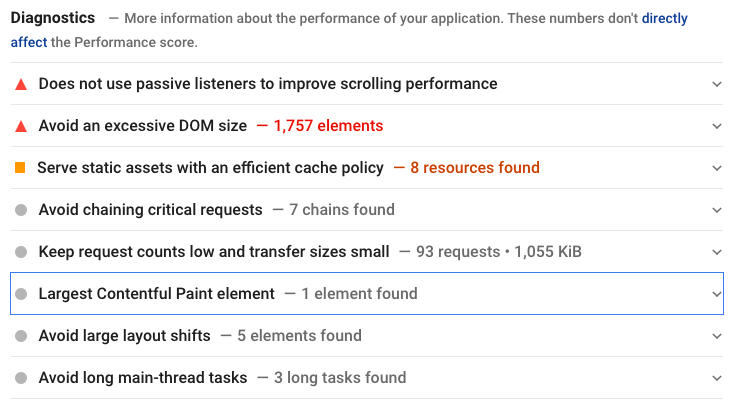Expand excessive DOM size chevron
745x405 pixels.
(716, 126)
